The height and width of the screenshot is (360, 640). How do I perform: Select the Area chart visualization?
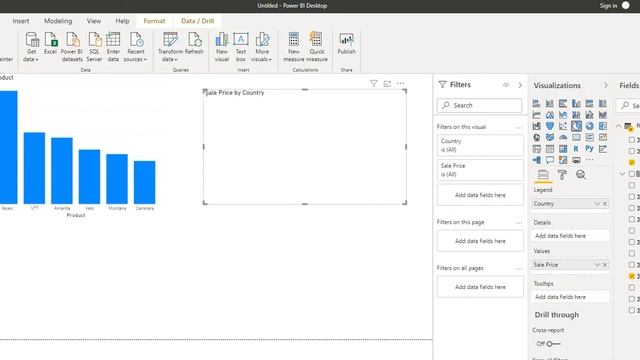[550, 115]
